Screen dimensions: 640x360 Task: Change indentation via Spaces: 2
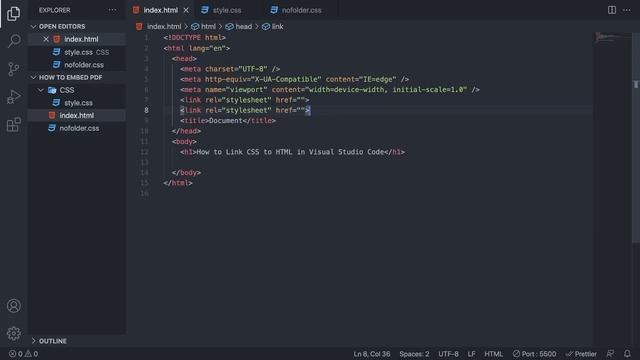coord(414,354)
